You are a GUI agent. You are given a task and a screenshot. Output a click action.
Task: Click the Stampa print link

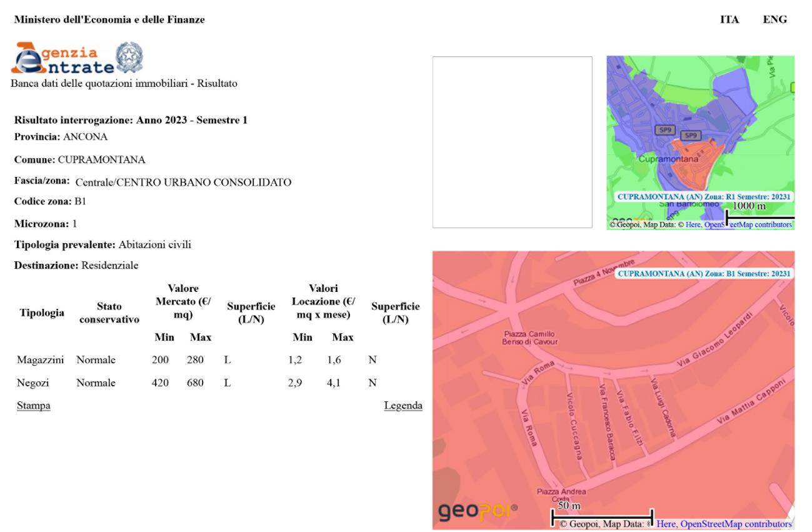pyautogui.click(x=34, y=406)
